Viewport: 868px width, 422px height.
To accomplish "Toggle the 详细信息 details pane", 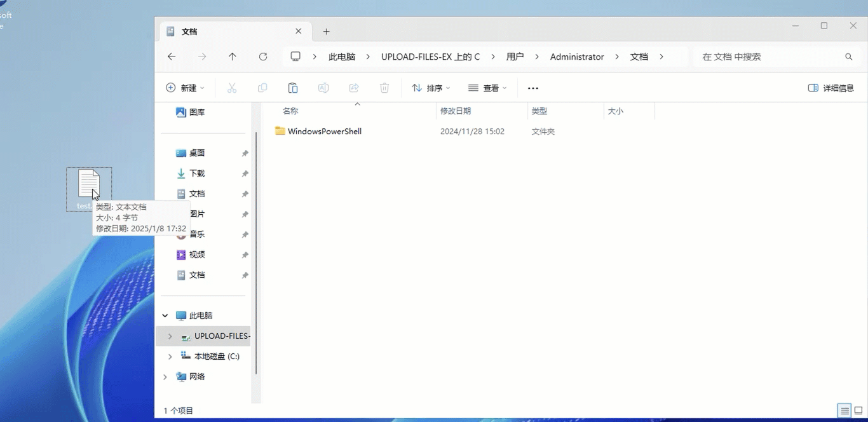I will pyautogui.click(x=831, y=88).
